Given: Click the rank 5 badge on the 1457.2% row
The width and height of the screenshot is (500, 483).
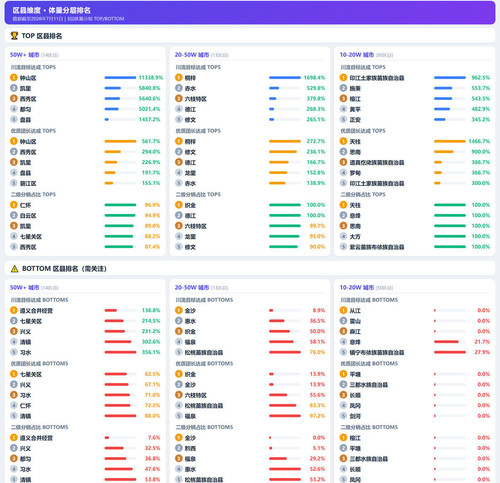Looking at the screenshot, I should click(x=14, y=119).
